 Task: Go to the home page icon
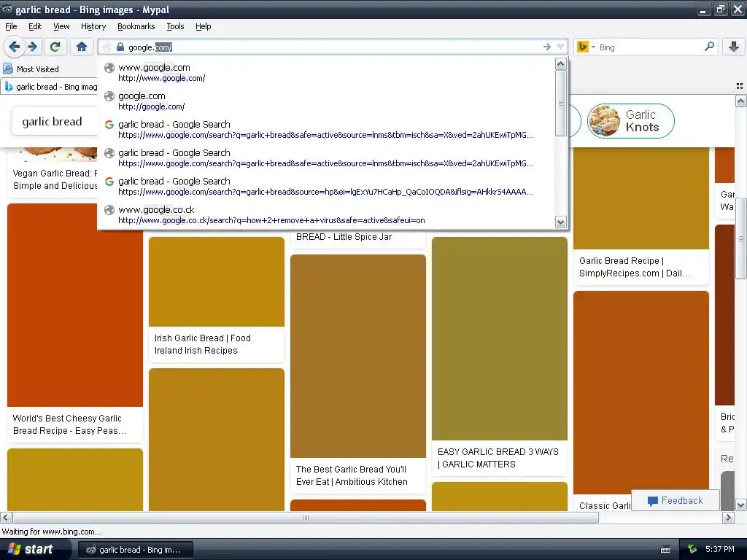[x=82, y=47]
